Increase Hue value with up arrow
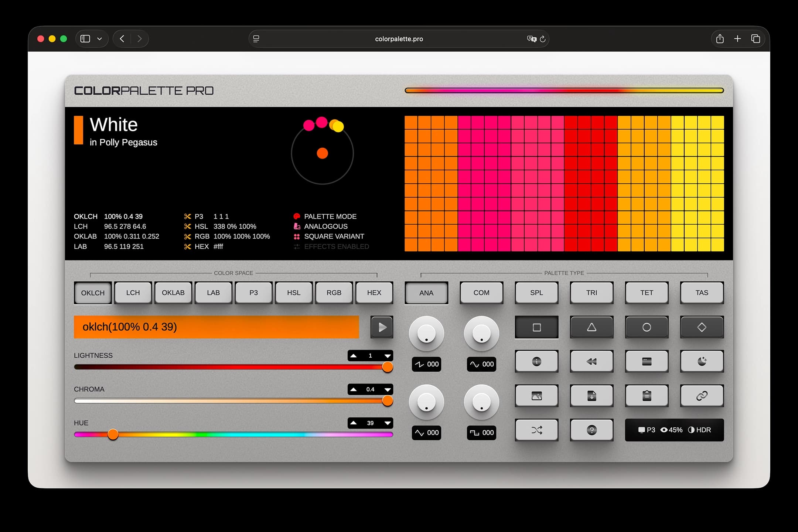This screenshot has width=798, height=532. (x=354, y=423)
